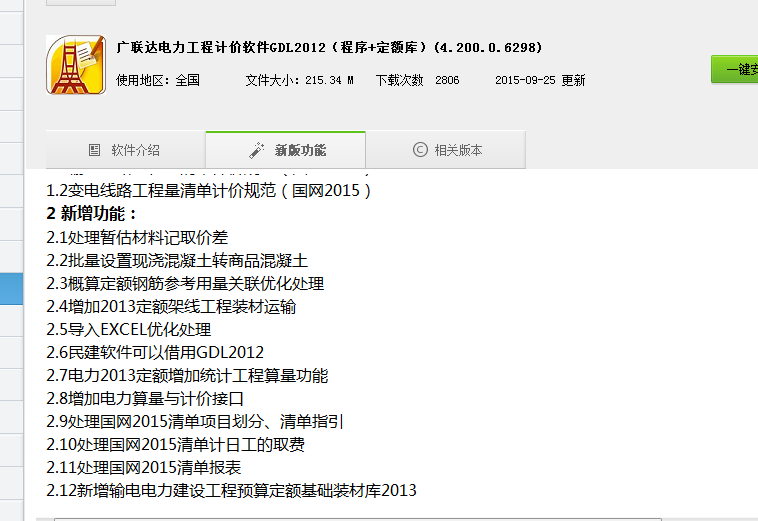This screenshot has width=758, height=521.
Task: Click the copyright circle icon on 相关版本
Action: coord(420,149)
